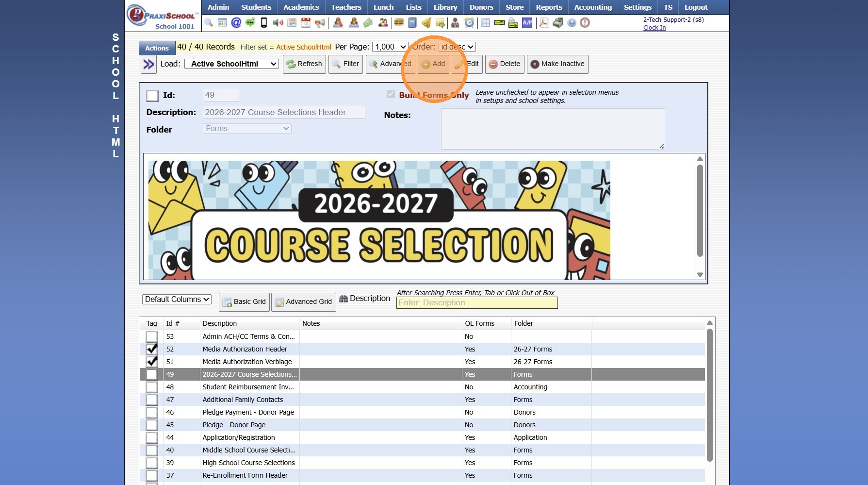Click the blue @ email icon
Viewport: 868px width, 485px height.
click(x=236, y=23)
